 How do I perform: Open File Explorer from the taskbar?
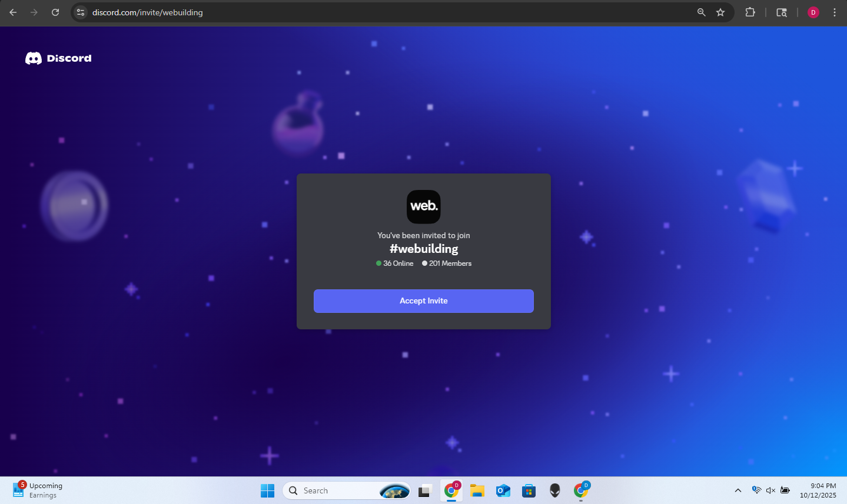[x=477, y=490]
